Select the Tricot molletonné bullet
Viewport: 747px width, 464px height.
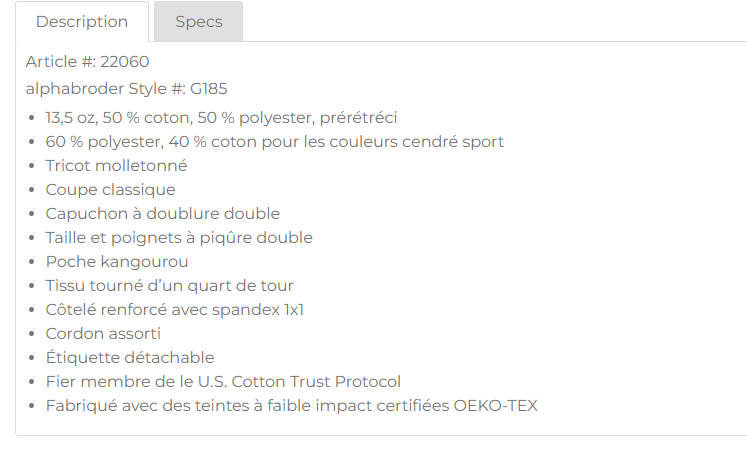point(116,166)
